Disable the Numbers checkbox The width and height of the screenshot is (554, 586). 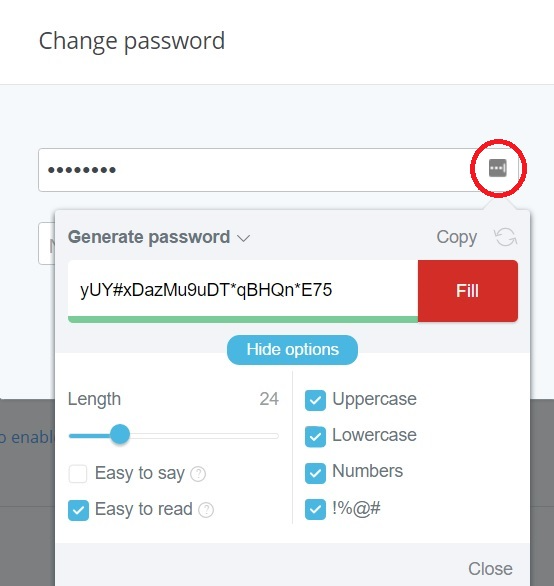pos(315,473)
